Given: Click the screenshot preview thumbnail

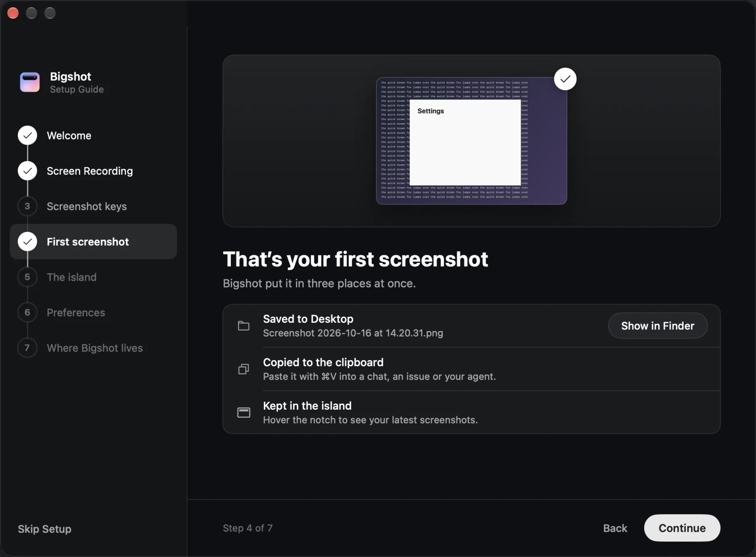Looking at the screenshot, I should click(x=471, y=140).
